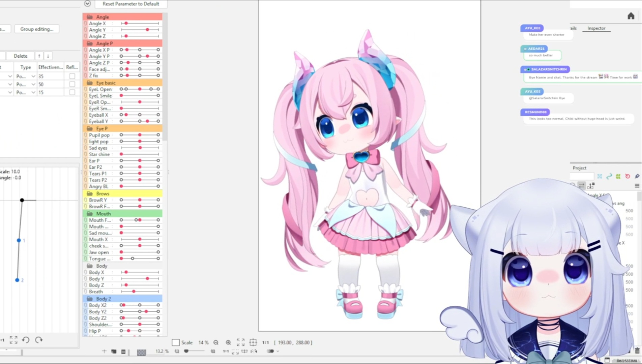642x364 pixels.
Task: Click the rotate counter-clockwise icon in the left preview panel
Action: [x=26, y=340]
